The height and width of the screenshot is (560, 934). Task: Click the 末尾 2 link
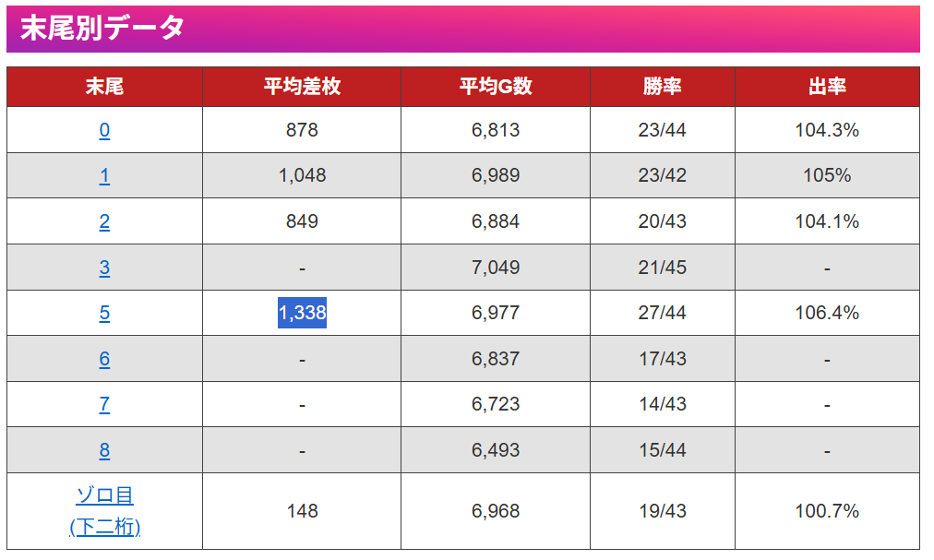[x=104, y=221]
